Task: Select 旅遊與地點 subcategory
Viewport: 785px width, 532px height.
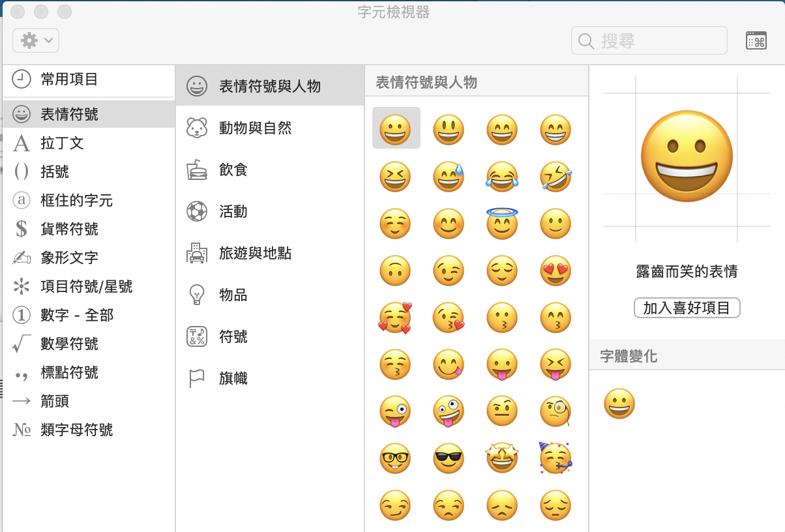Action: tap(270, 253)
